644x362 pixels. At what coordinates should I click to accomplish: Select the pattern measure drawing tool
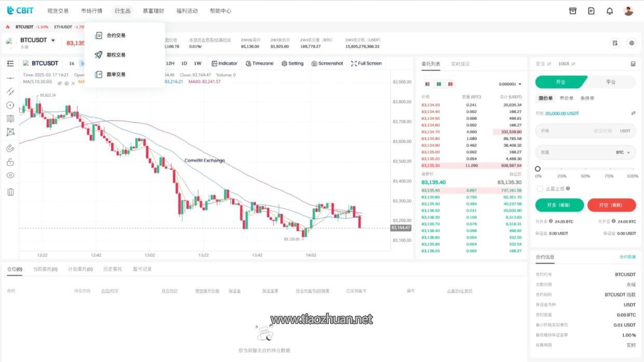tap(10, 132)
